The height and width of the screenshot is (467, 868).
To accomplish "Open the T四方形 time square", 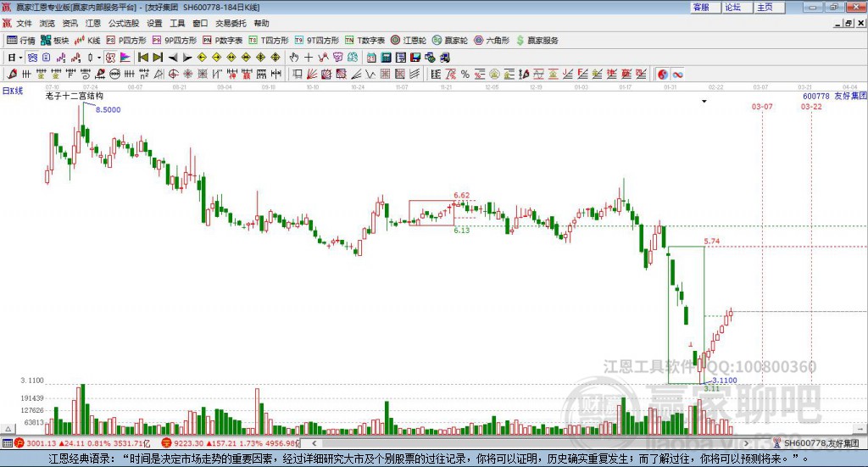I will pyautogui.click(x=269, y=41).
